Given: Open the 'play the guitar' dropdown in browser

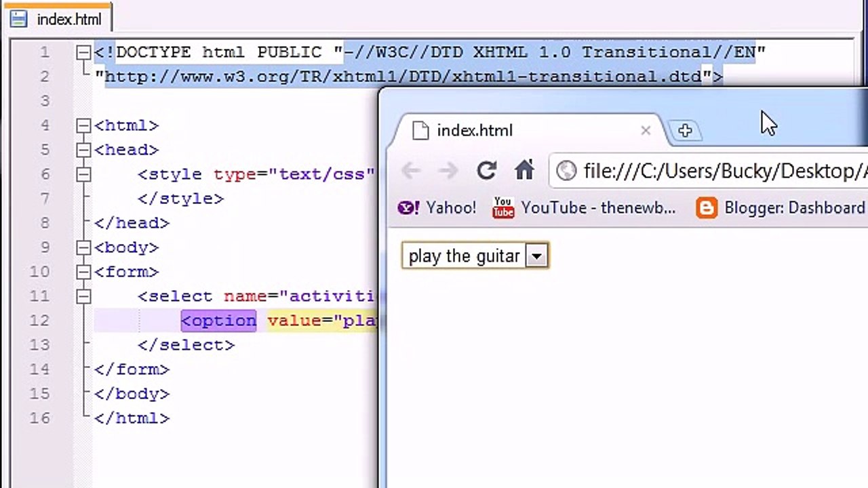Looking at the screenshot, I should pos(475,256).
